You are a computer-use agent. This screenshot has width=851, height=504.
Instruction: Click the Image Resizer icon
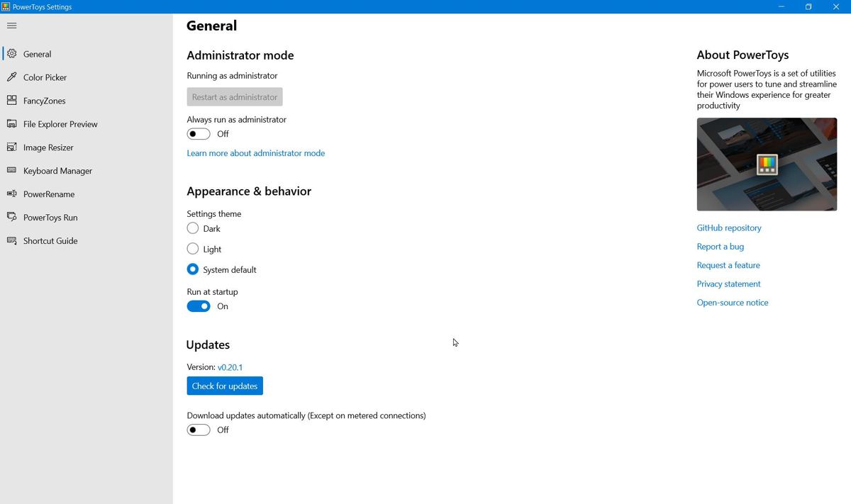click(x=11, y=147)
